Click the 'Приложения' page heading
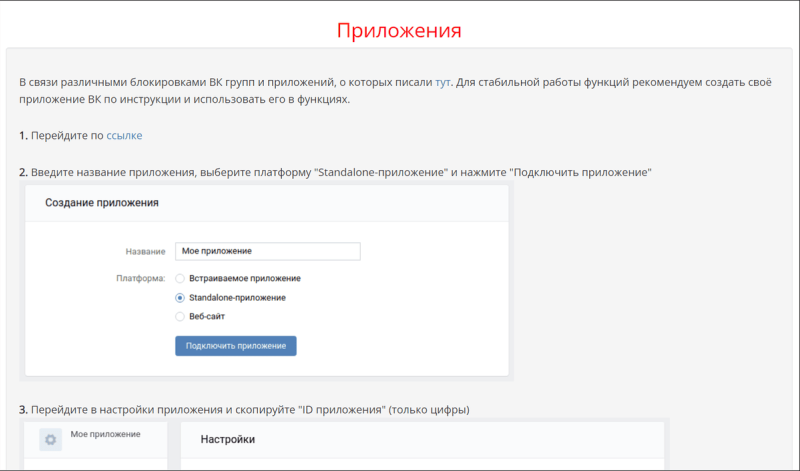The image size is (800, 471). (x=399, y=30)
